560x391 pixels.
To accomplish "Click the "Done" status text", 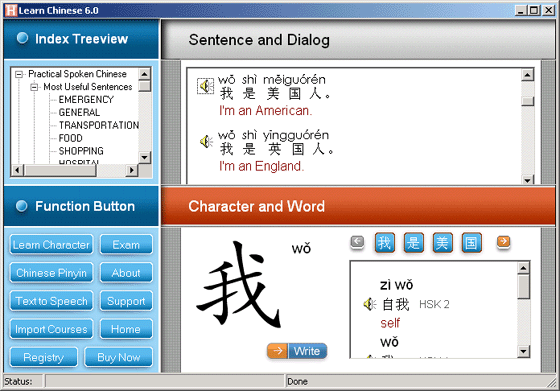I will [x=297, y=382].
